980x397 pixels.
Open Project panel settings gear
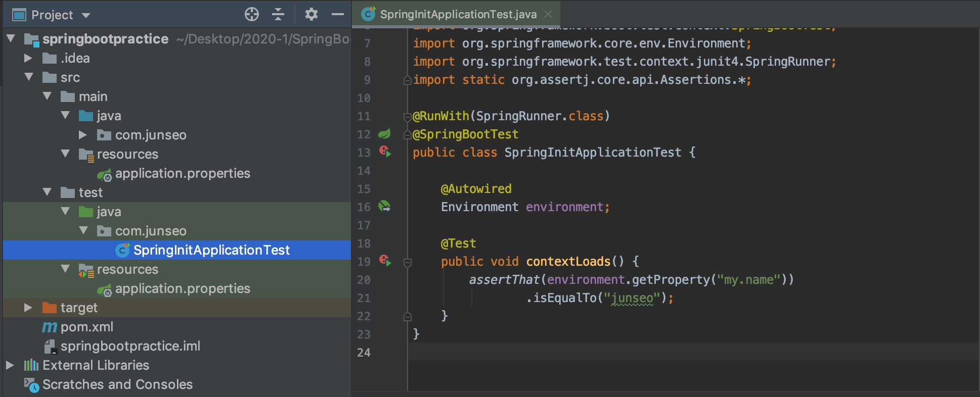click(311, 14)
